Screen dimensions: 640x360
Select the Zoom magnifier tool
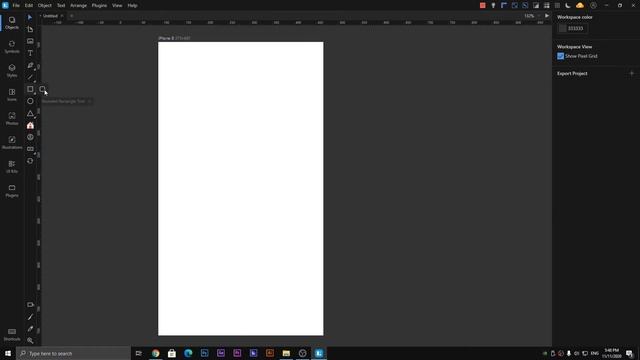click(30, 340)
